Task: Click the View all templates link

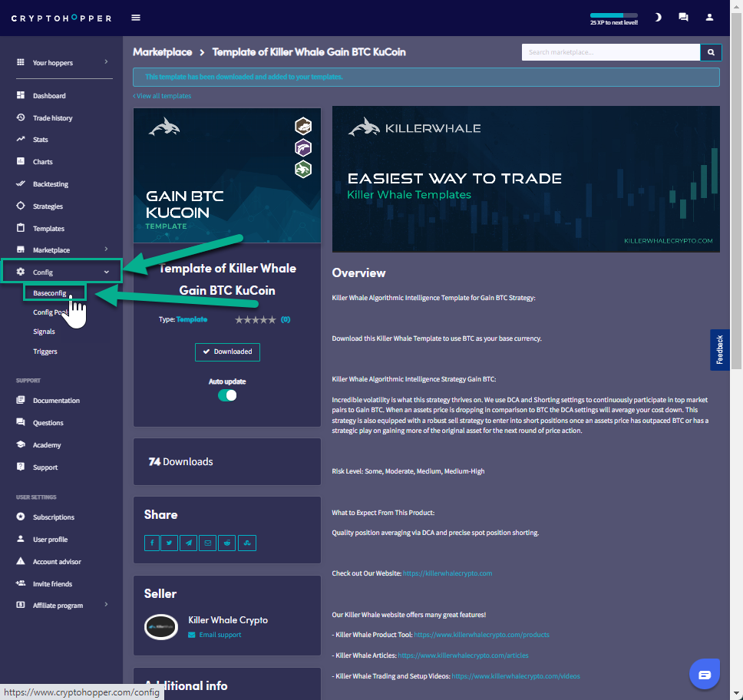Action: coord(162,96)
